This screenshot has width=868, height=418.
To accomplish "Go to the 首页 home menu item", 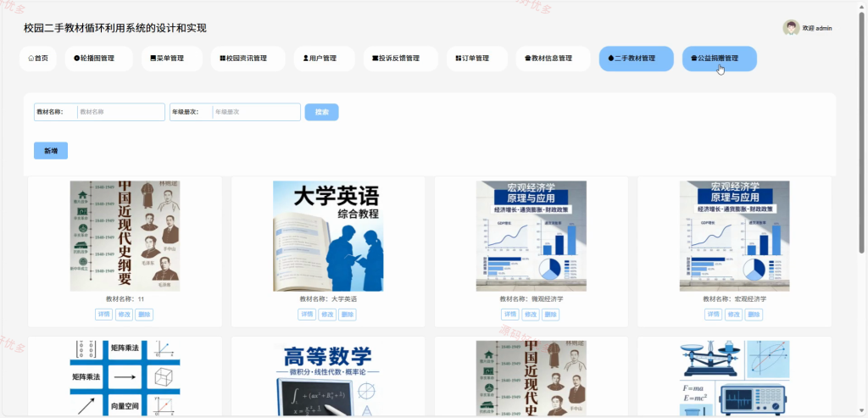I will 37,59.
